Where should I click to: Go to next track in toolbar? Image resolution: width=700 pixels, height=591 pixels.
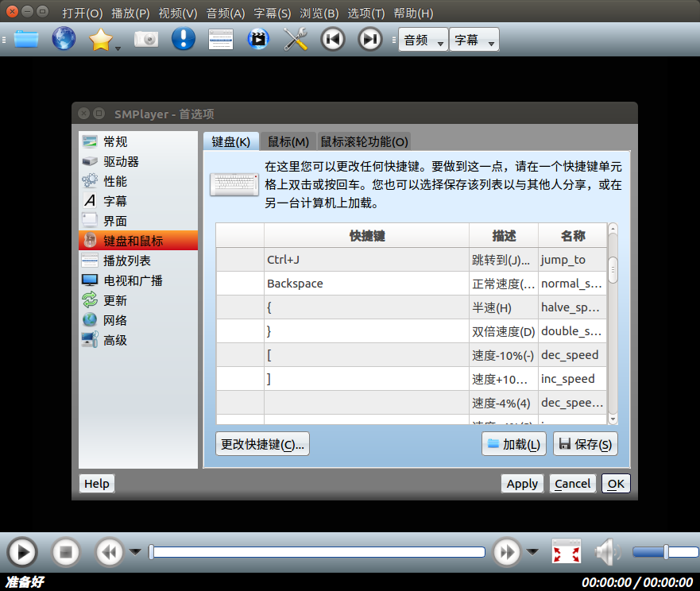tap(370, 39)
